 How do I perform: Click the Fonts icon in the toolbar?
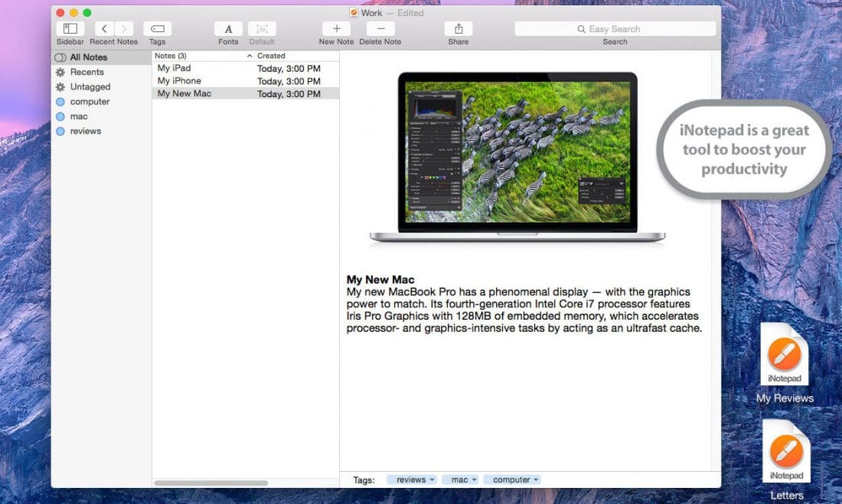click(227, 28)
